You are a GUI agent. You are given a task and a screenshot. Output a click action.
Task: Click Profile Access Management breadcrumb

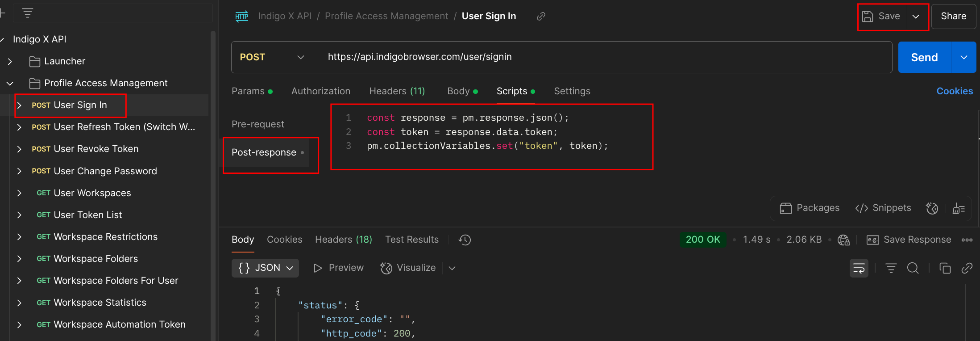(386, 16)
